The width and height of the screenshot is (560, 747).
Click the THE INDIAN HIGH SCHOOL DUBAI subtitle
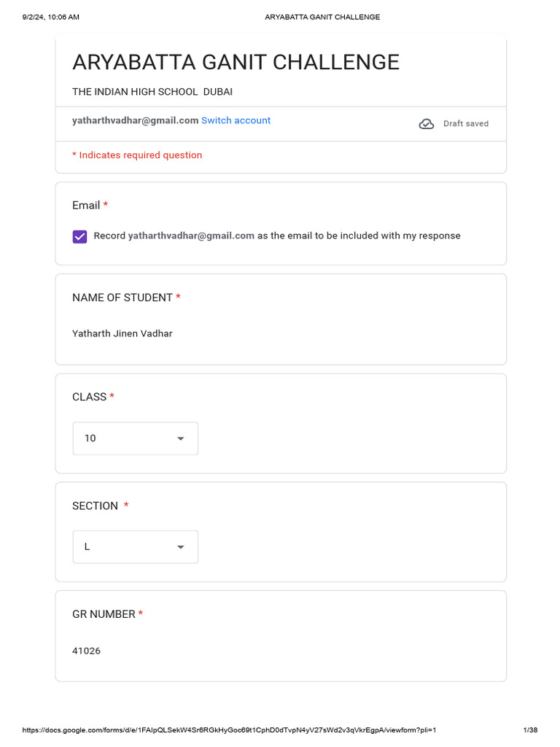[152, 92]
